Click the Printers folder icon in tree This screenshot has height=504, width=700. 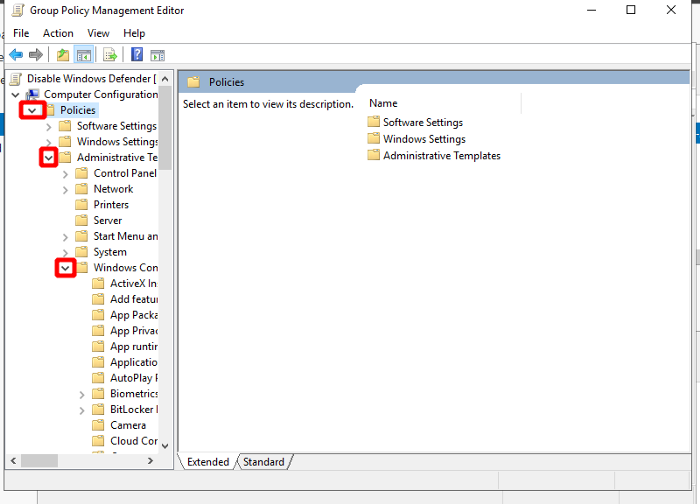click(x=81, y=204)
